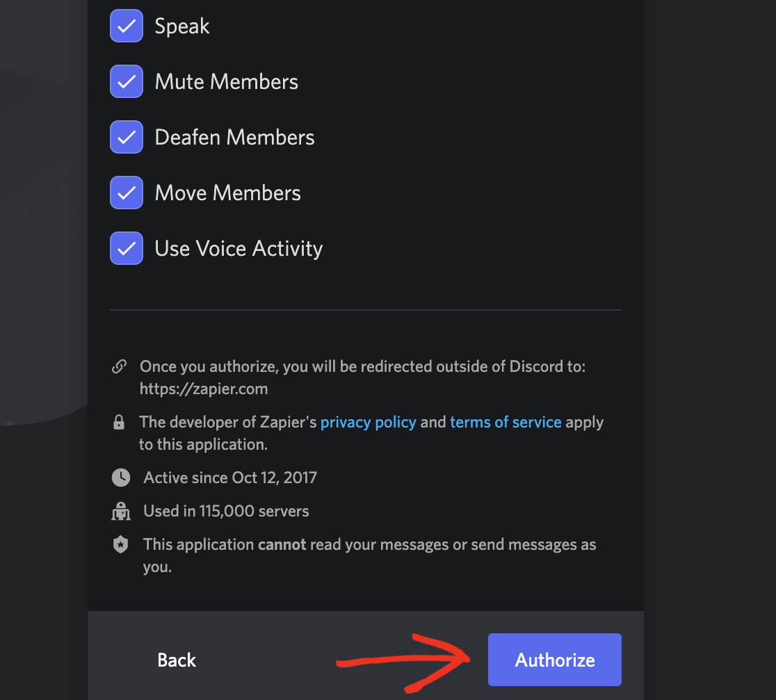The height and width of the screenshot is (700, 776).
Task: Click the https://zapier.com redirect URL text
Action: (204, 389)
